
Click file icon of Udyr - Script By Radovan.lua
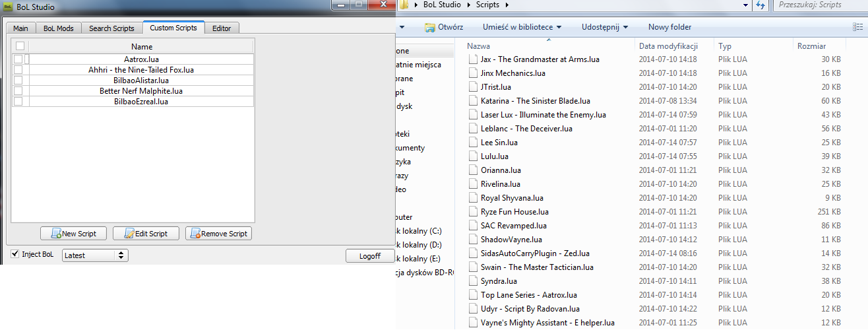pyautogui.click(x=472, y=308)
